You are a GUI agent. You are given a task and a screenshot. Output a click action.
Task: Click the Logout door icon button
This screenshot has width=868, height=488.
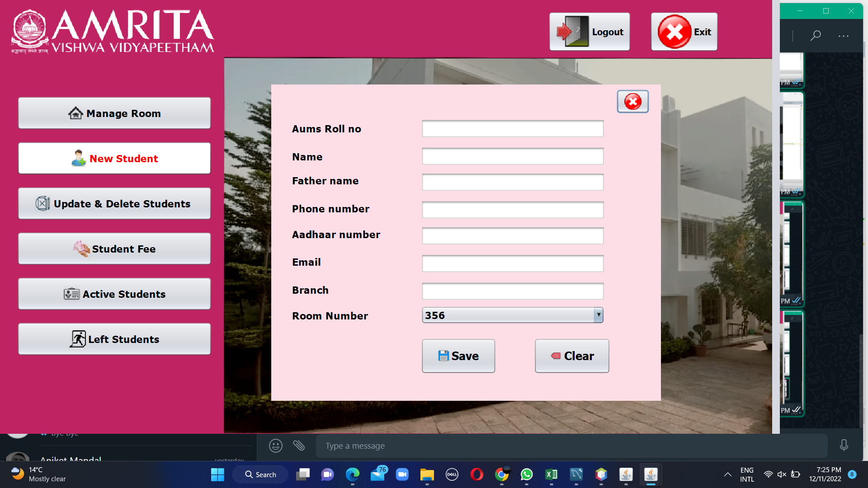[x=589, y=32]
